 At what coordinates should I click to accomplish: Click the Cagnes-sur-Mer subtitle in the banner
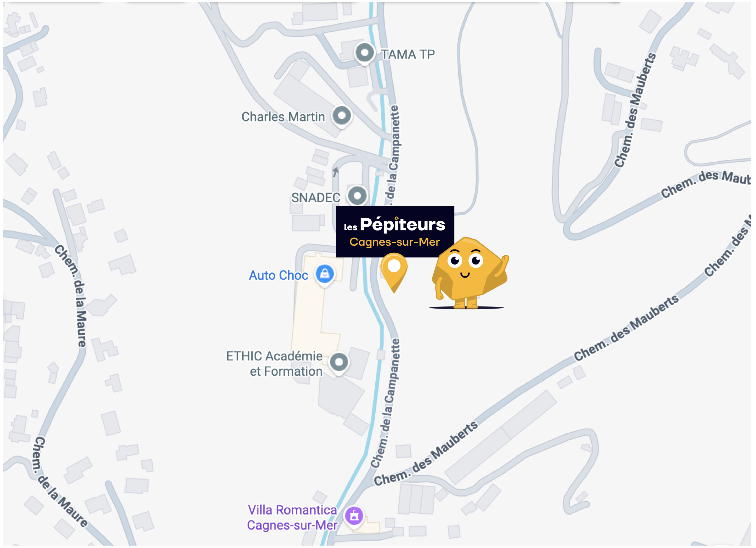click(395, 242)
